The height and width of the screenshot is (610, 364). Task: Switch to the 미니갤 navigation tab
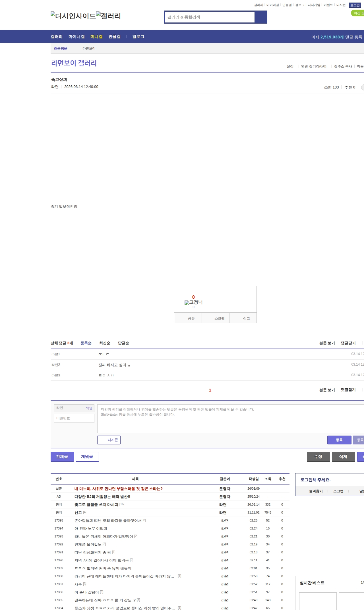pos(96,37)
